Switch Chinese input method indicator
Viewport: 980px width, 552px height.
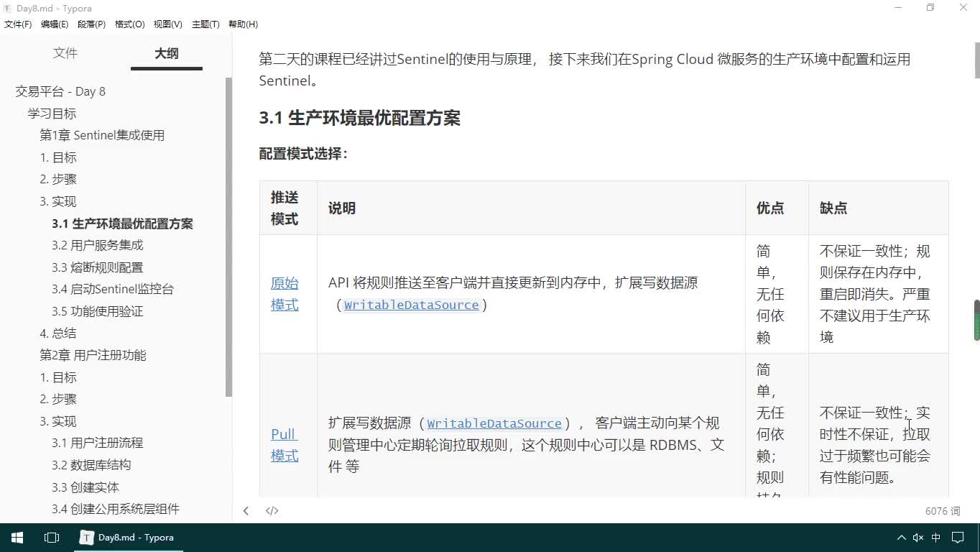click(936, 538)
